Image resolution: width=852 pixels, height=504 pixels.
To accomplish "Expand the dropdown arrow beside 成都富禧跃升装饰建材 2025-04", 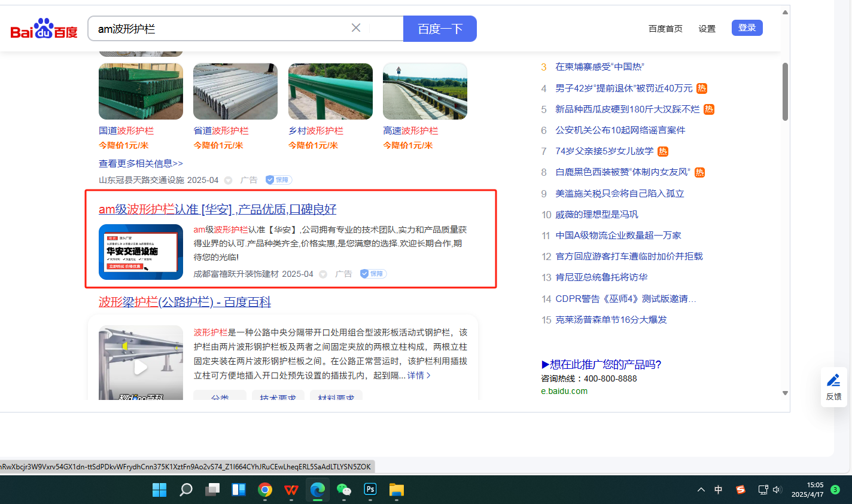I will click(323, 274).
